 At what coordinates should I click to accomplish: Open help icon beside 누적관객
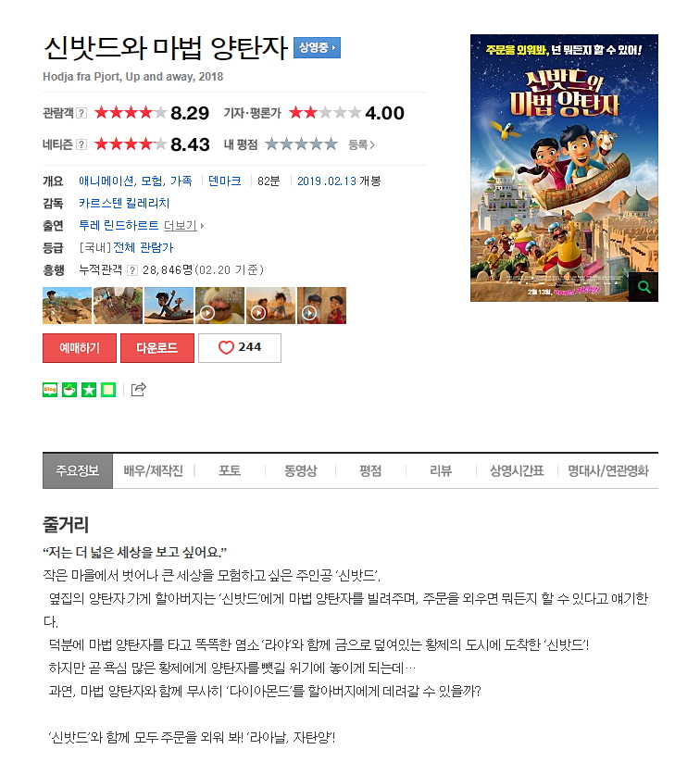pos(132,270)
